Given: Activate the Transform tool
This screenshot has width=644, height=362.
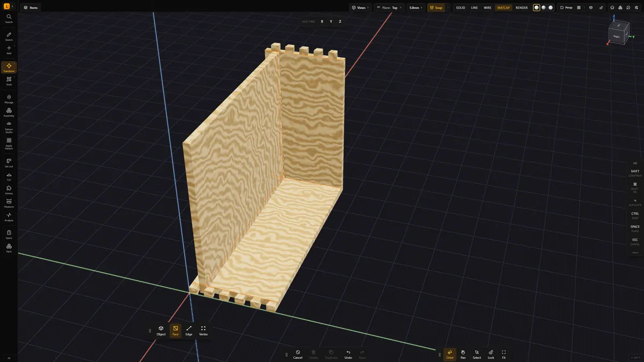Looking at the screenshot, I should point(9,68).
